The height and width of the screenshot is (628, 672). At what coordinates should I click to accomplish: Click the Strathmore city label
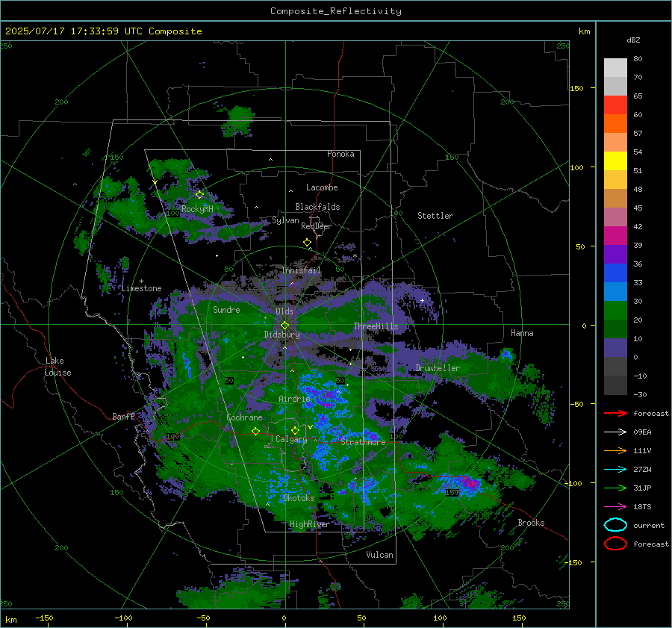pos(363,442)
